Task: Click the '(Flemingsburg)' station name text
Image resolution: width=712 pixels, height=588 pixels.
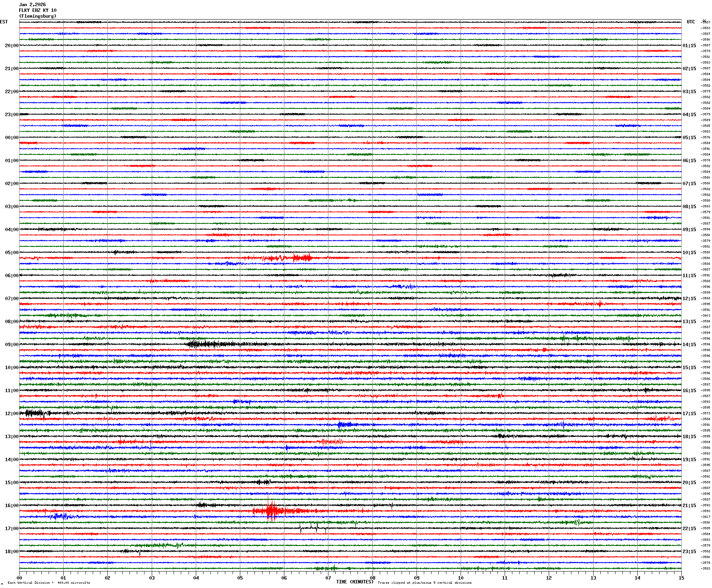Action: click(x=38, y=16)
